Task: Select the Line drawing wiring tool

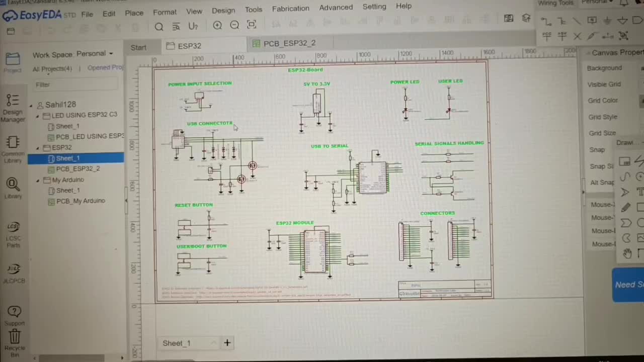Action: [x=577, y=21]
